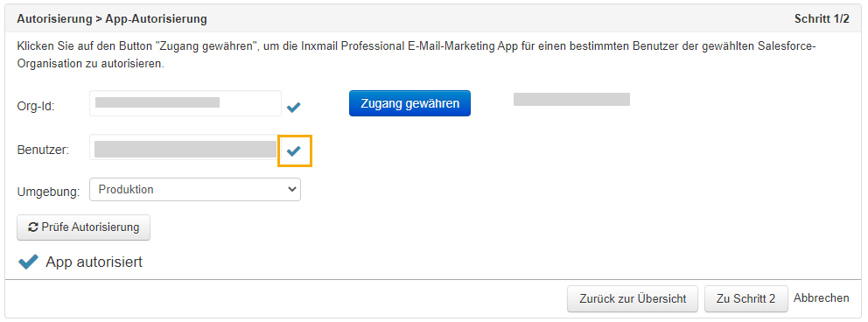Cancel the wizard using Abbrechen

822,298
